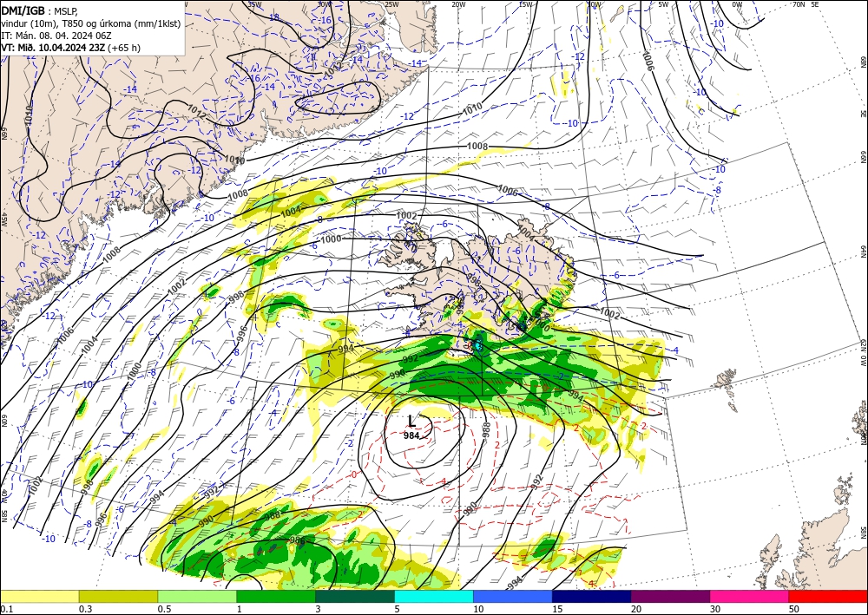The width and height of the screenshot is (868, 615).
Task: Click the "5W" longitude label at top
Action: (x=663, y=4)
